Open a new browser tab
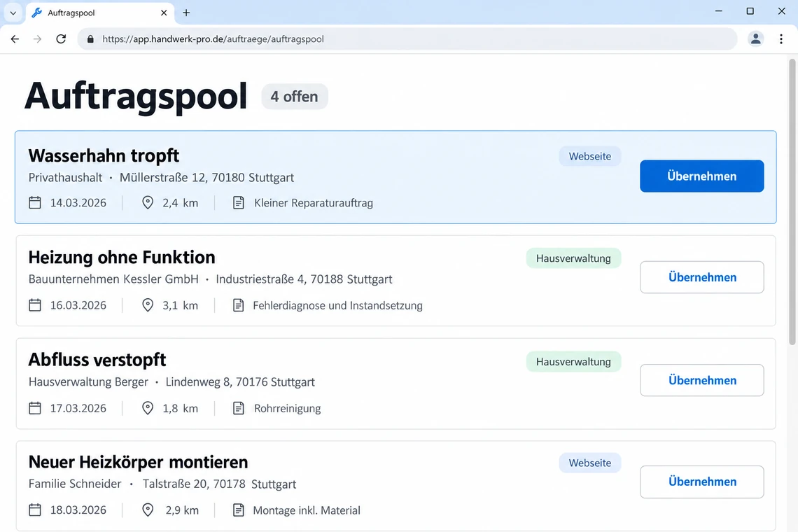 186,13
